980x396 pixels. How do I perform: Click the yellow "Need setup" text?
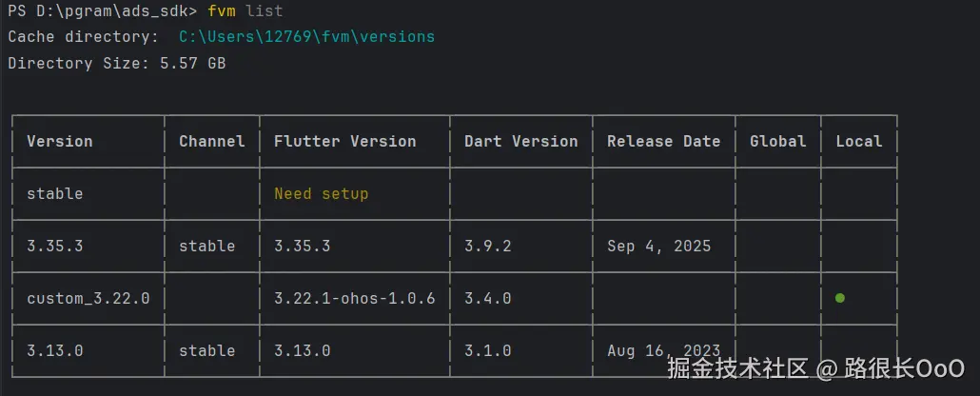click(321, 194)
